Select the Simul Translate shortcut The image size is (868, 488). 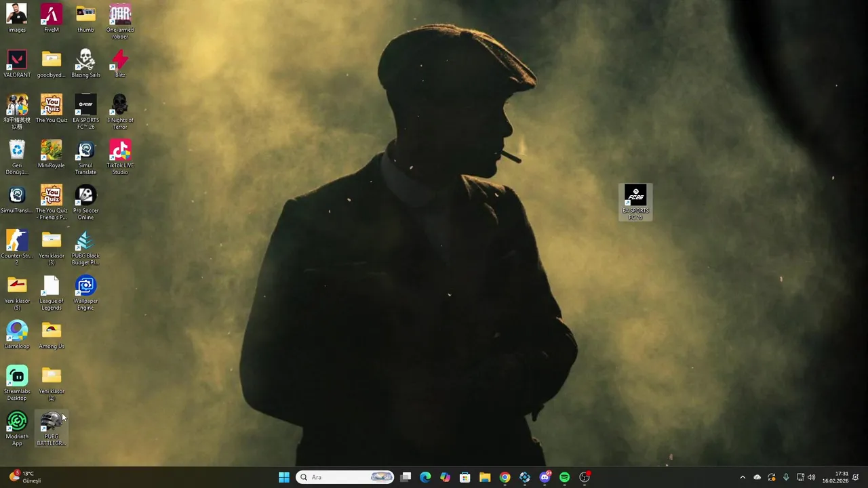pyautogui.click(x=85, y=158)
